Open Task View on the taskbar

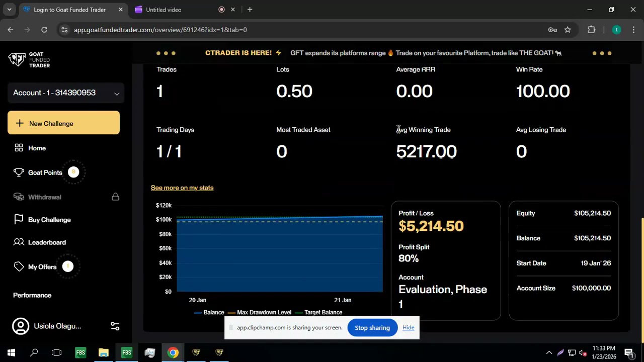pyautogui.click(x=56, y=352)
